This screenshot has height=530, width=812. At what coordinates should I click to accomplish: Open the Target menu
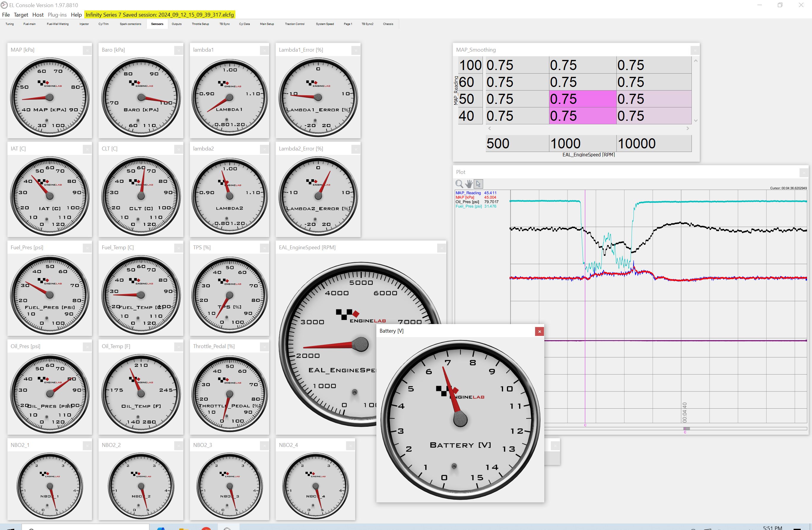tap(21, 15)
